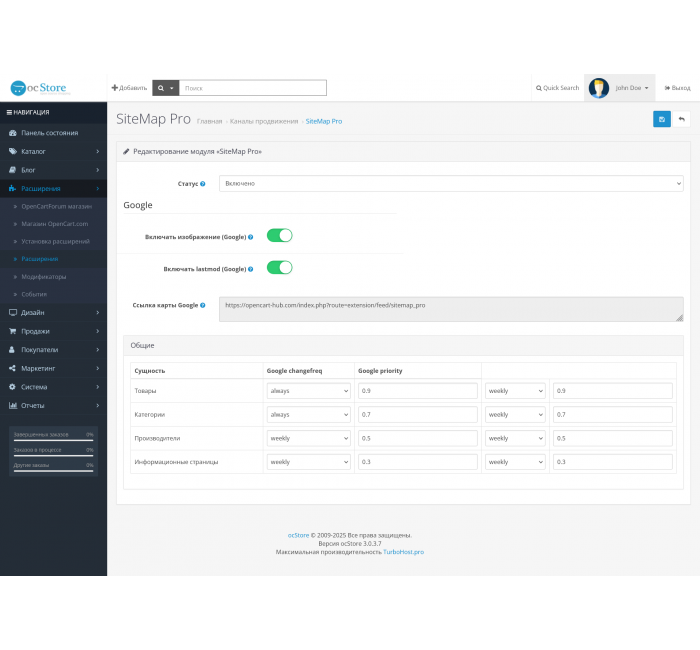Click the back arrow icon button
This screenshot has height=650, width=700.
(682, 119)
